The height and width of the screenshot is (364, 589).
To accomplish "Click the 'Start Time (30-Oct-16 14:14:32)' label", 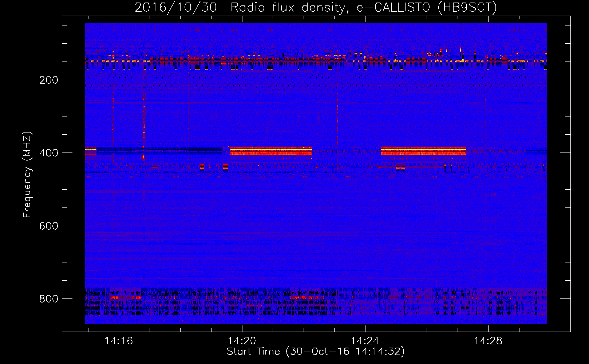I will pos(316,352).
